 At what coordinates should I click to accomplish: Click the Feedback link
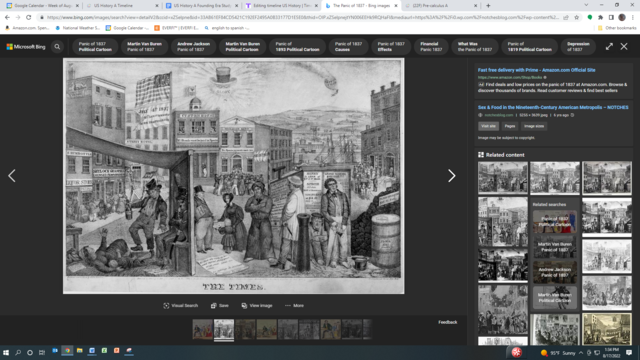(448, 322)
